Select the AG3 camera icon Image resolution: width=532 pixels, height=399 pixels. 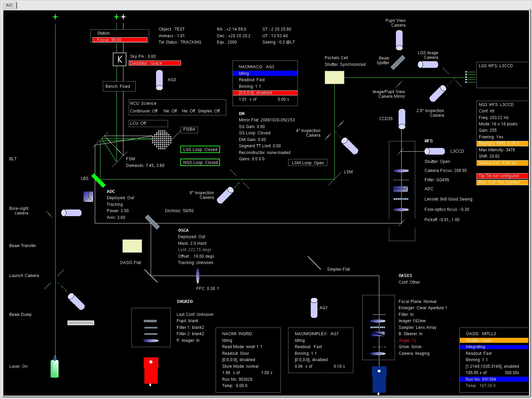click(159, 80)
